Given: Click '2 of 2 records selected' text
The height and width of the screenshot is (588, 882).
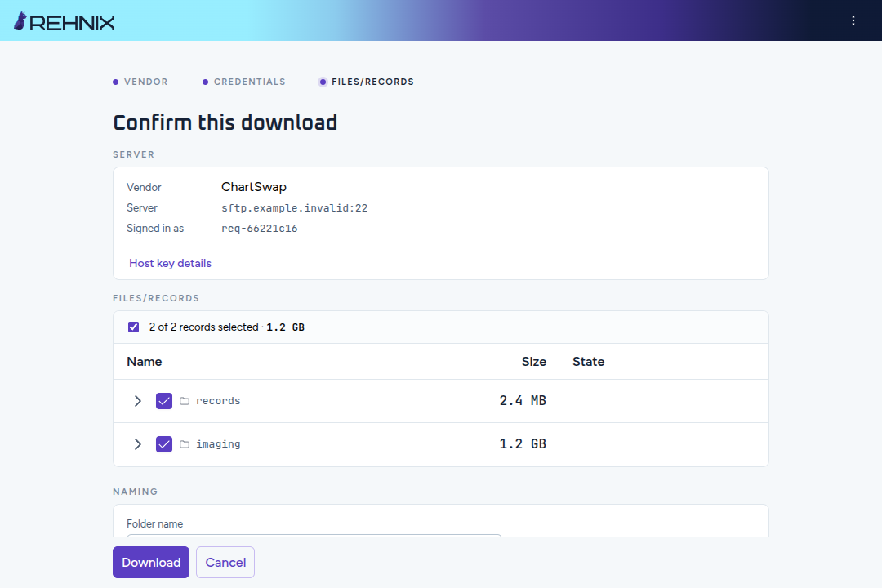Looking at the screenshot, I should pyautogui.click(x=203, y=327).
